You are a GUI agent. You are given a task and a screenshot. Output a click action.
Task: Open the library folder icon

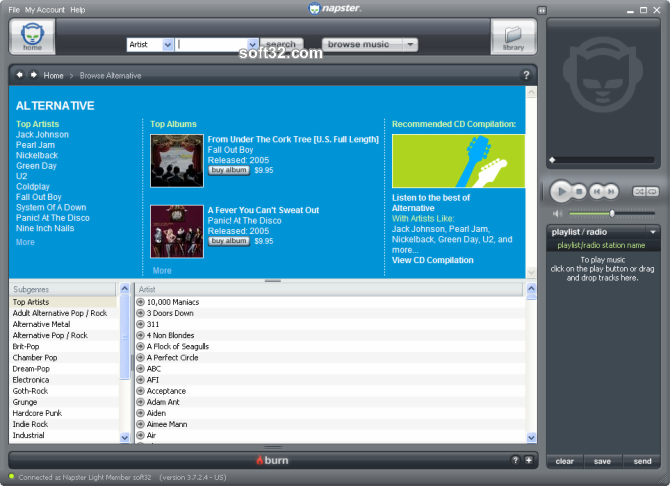(x=513, y=37)
